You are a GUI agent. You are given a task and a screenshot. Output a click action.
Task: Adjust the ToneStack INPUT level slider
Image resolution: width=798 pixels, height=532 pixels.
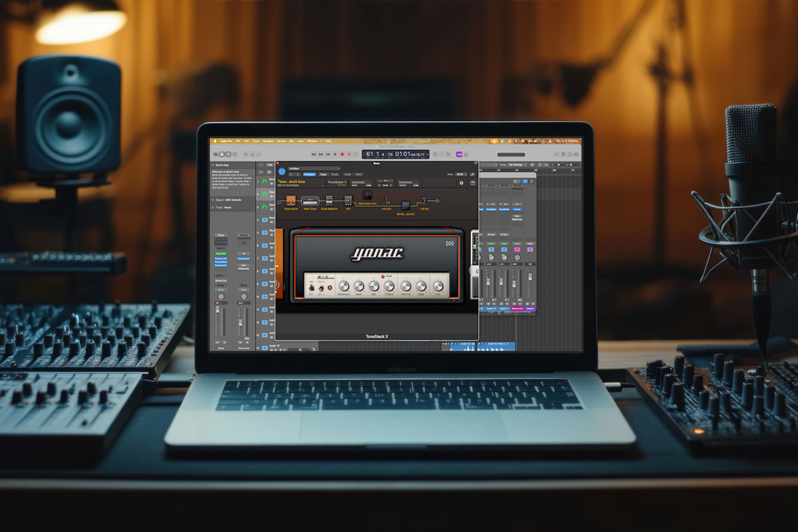point(361,183)
